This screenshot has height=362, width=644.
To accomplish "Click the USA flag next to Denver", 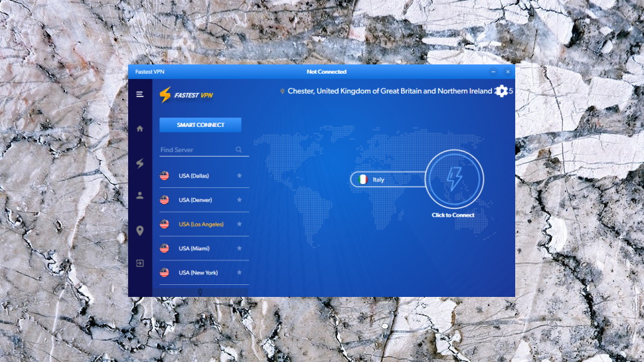I will point(164,200).
